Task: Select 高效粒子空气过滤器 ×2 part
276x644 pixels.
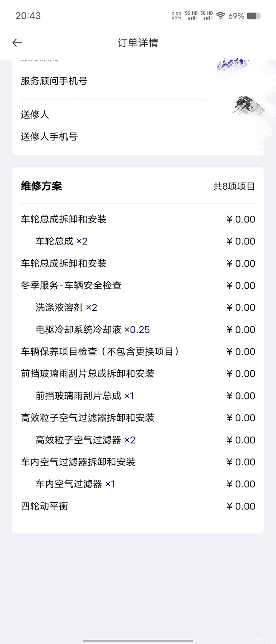Action: (x=86, y=440)
